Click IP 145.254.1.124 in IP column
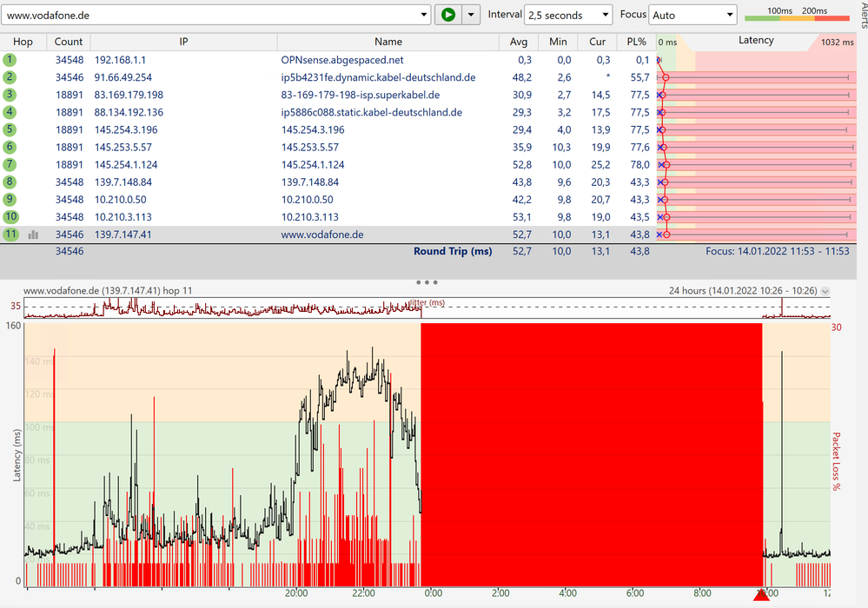Screen dimensions: 868x608 click(x=126, y=164)
